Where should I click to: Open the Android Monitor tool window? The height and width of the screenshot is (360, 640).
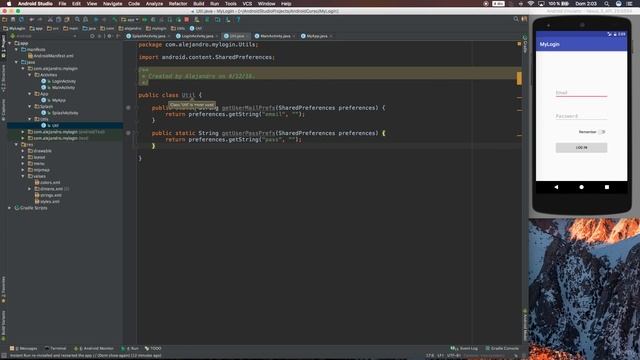pos(94,349)
